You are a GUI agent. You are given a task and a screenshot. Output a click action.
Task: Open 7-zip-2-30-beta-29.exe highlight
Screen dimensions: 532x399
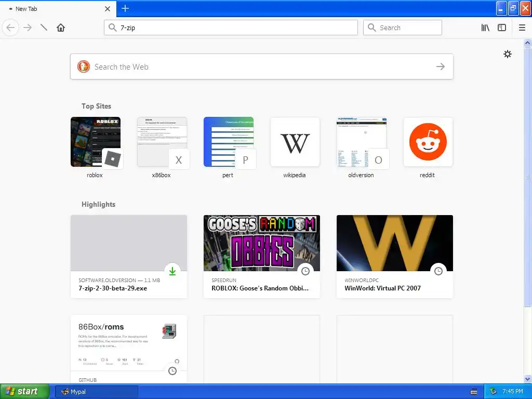[x=129, y=257]
